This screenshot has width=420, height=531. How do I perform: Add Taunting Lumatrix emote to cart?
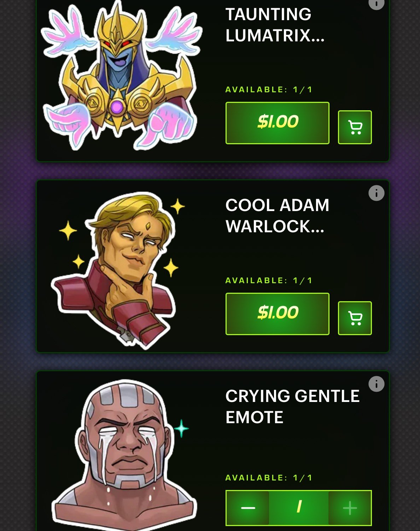[355, 127]
